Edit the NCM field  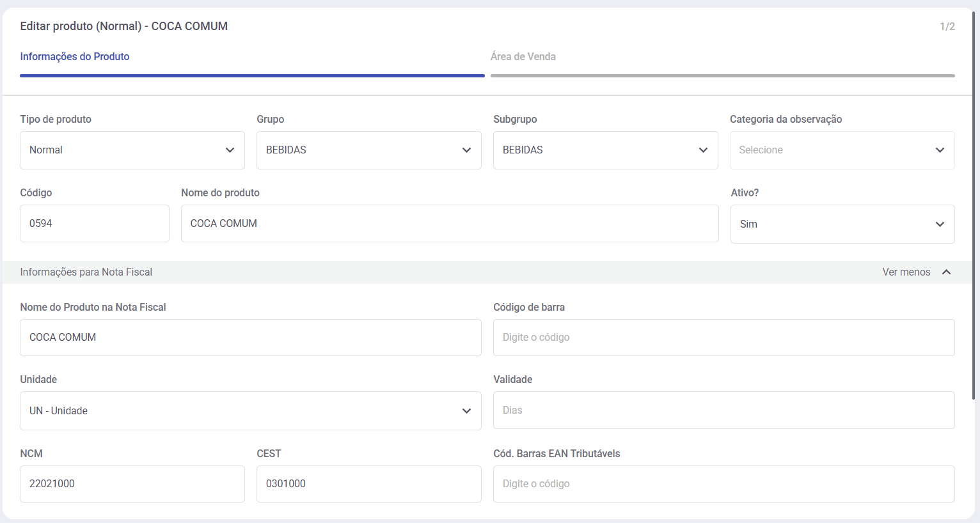click(x=132, y=484)
